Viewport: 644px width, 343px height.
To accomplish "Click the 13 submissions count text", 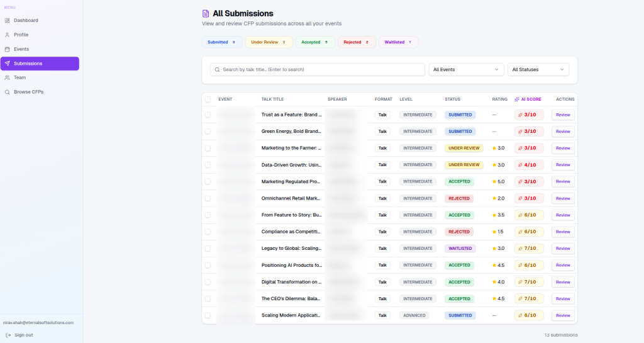I will [561, 335].
